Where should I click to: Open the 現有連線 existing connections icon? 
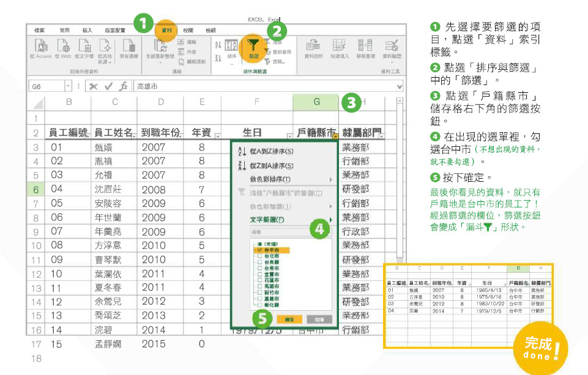pyautogui.click(x=129, y=46)
